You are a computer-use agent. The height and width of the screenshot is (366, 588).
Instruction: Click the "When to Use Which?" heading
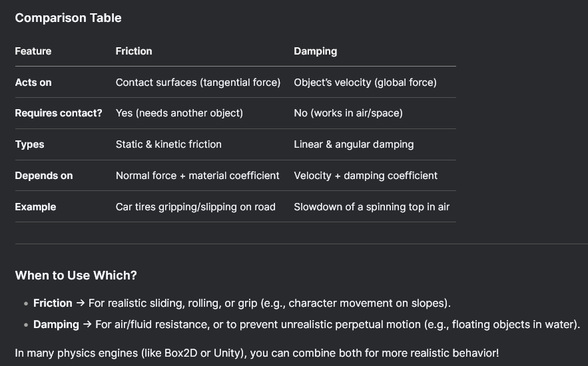click(x=76, y=275)
